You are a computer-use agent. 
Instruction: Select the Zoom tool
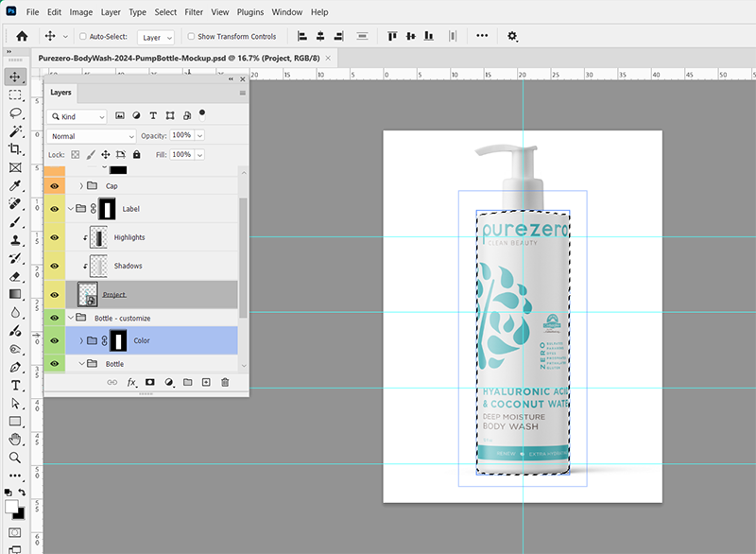coord(15,458)
